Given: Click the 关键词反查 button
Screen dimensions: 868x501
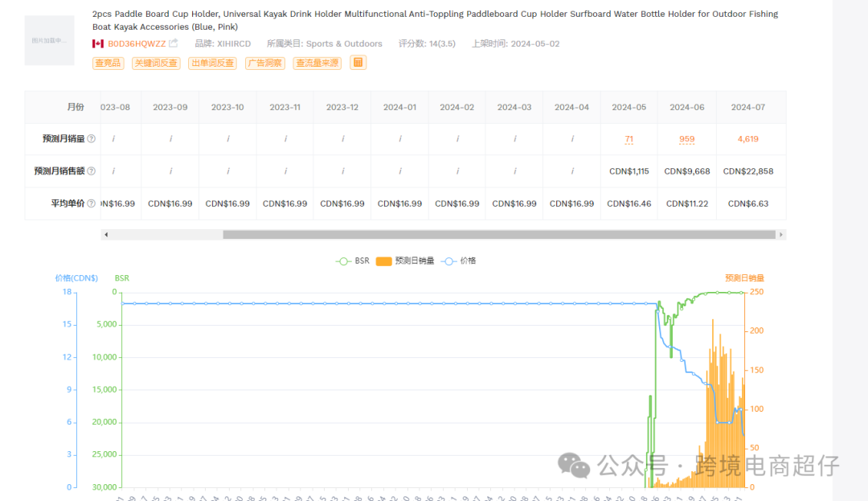Looking at the screenshot, I should (156, 63).
